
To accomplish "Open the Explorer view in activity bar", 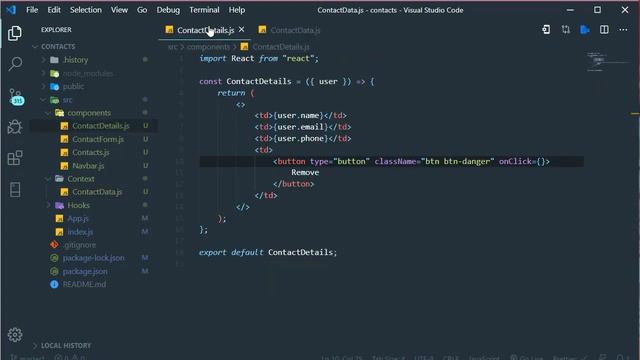I will click(x=15, y=33).
